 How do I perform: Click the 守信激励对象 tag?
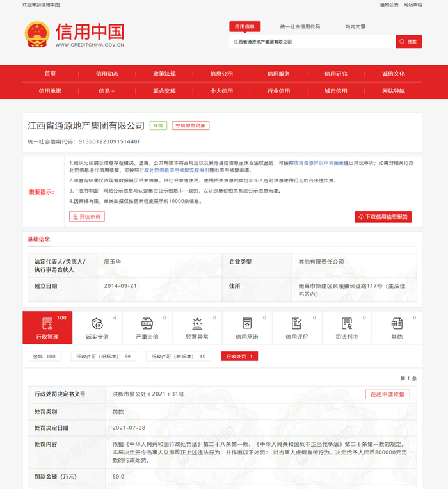(191, 125)
